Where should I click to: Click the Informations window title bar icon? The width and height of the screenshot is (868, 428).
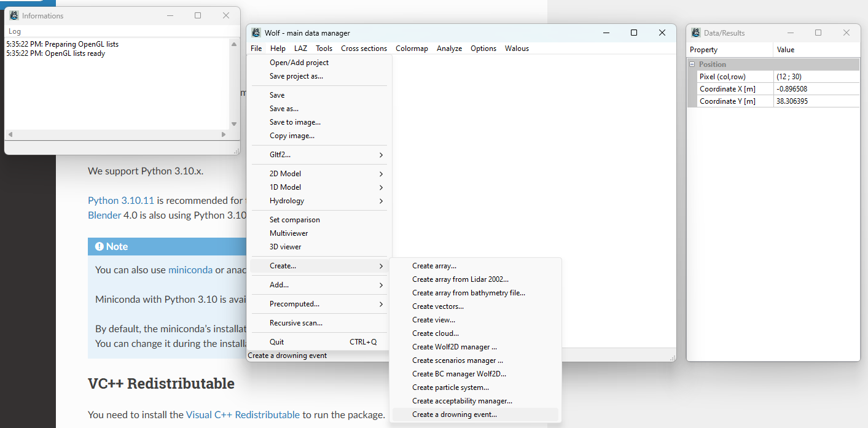point(14,15)
